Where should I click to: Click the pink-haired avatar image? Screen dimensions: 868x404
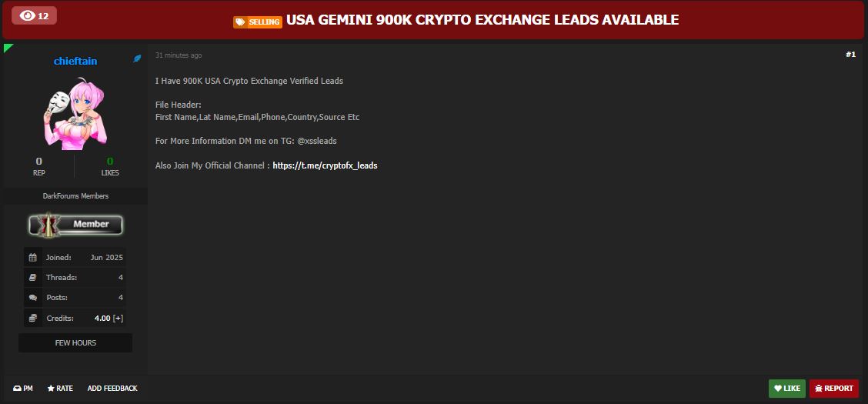click(75, 114)
